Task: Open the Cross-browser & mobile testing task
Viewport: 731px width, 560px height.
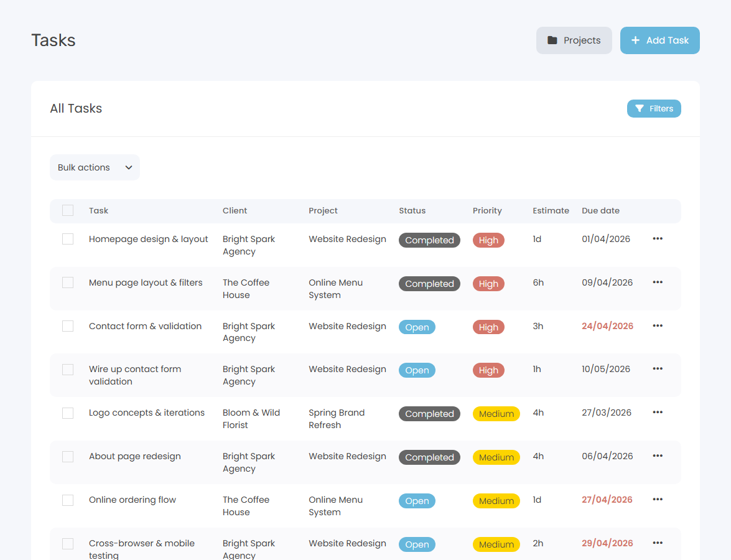Action: point(142,549)
